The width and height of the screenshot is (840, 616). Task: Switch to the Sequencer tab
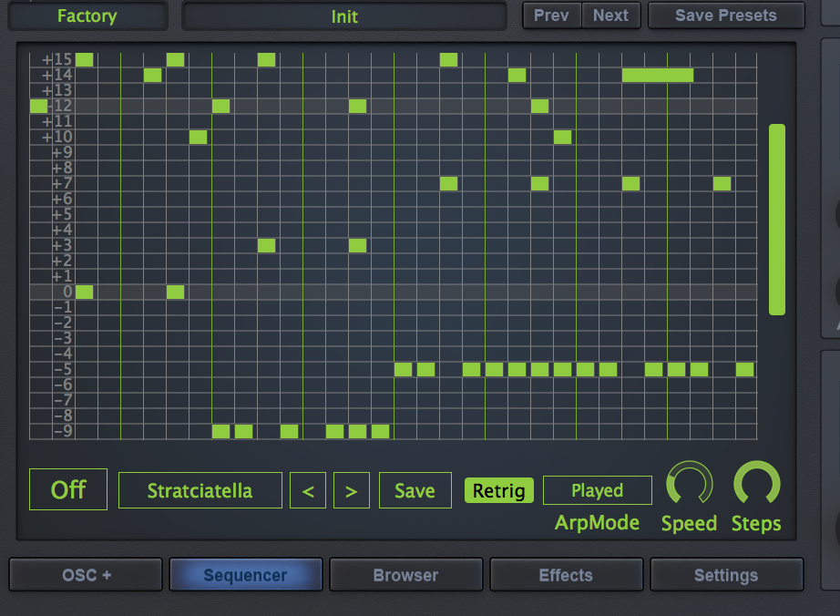pyautogui.click(x=246, y=575)
